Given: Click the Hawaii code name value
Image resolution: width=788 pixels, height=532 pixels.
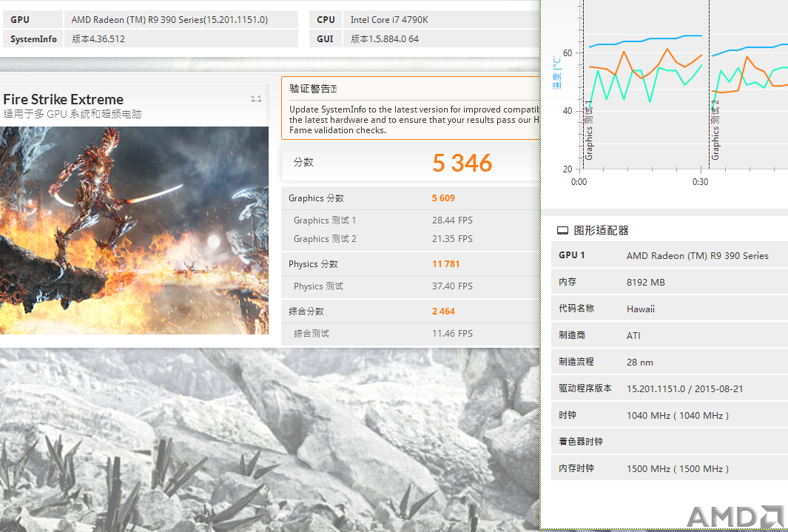Looking at the screenshot, I should pyautogui.click(x=640, y=309).
